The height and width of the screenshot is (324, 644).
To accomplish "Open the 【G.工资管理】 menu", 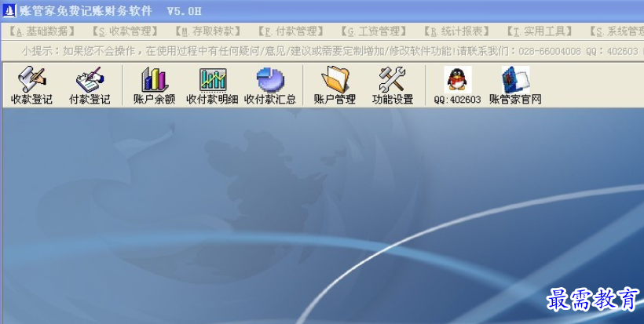I will tap(374, 31).
